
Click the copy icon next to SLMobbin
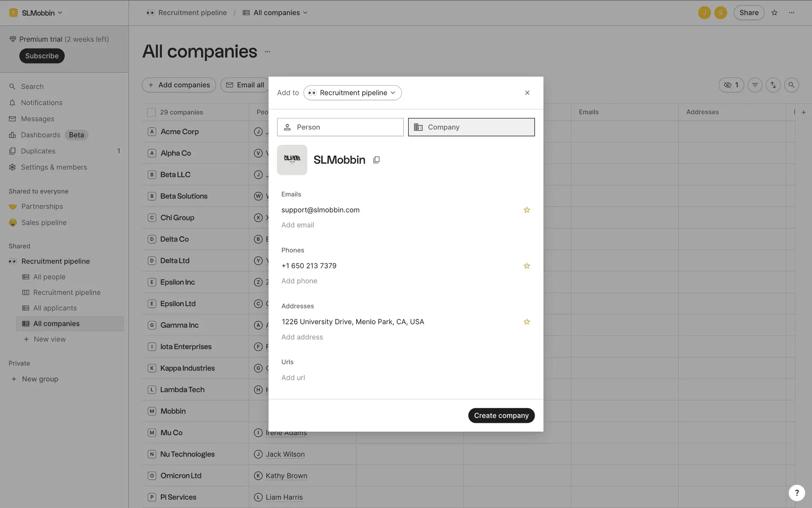(376, 160)
